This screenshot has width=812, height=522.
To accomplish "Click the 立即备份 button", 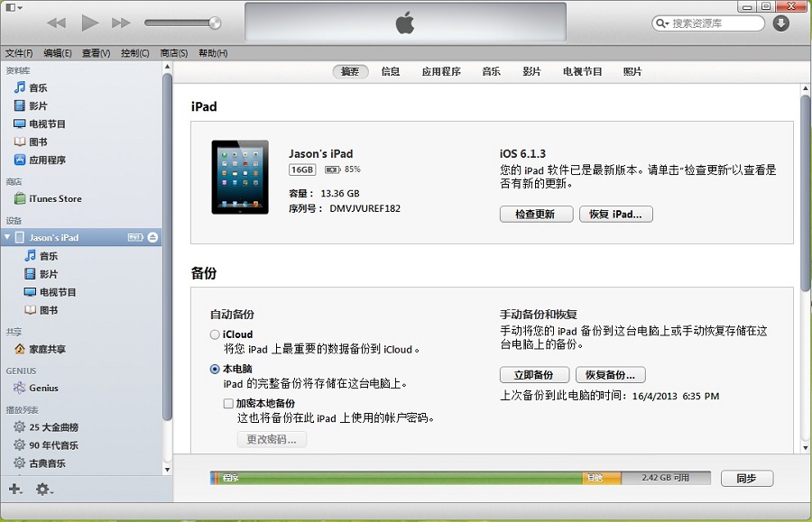I will point(534,374).
